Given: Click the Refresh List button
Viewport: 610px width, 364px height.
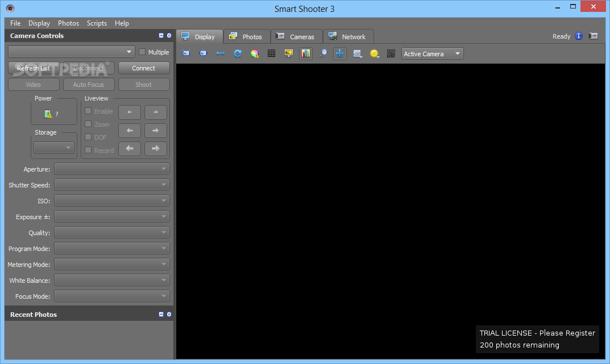Looking at the screenshot, I should [x=34, y=68].
